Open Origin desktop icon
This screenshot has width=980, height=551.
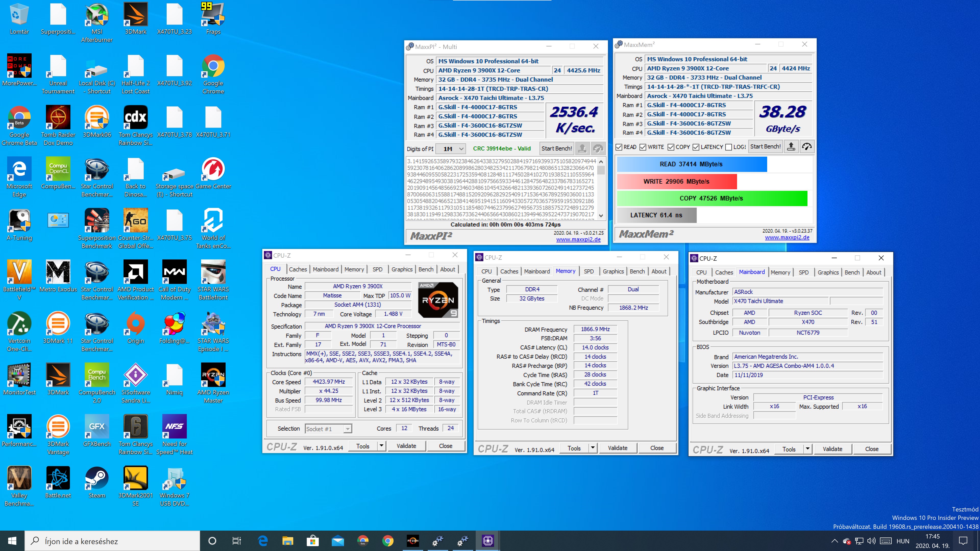[136, 328]
